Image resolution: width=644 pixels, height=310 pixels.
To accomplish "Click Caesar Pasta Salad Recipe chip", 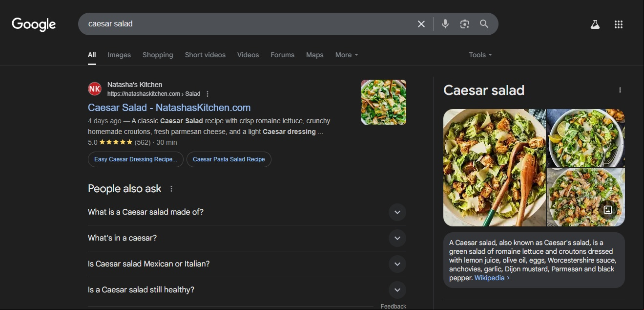I will [x=229, y=159].
